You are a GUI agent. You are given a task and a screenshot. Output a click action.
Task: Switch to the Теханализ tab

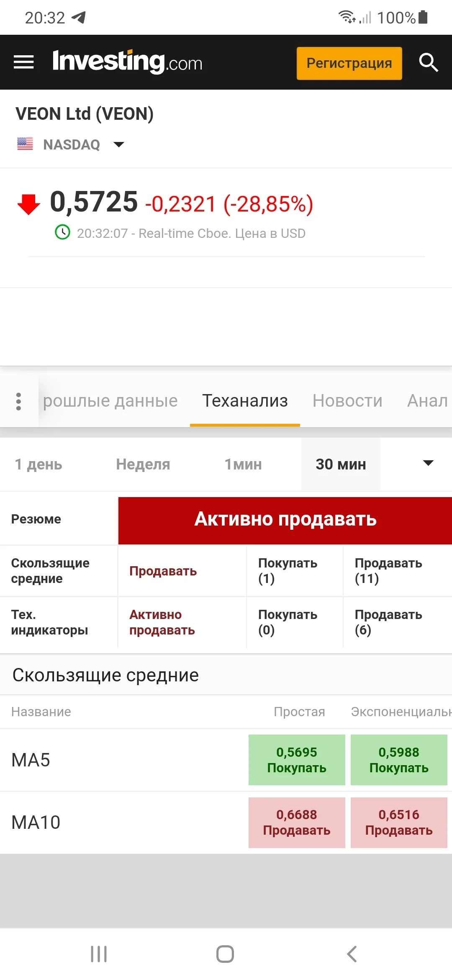click(245, 401)
